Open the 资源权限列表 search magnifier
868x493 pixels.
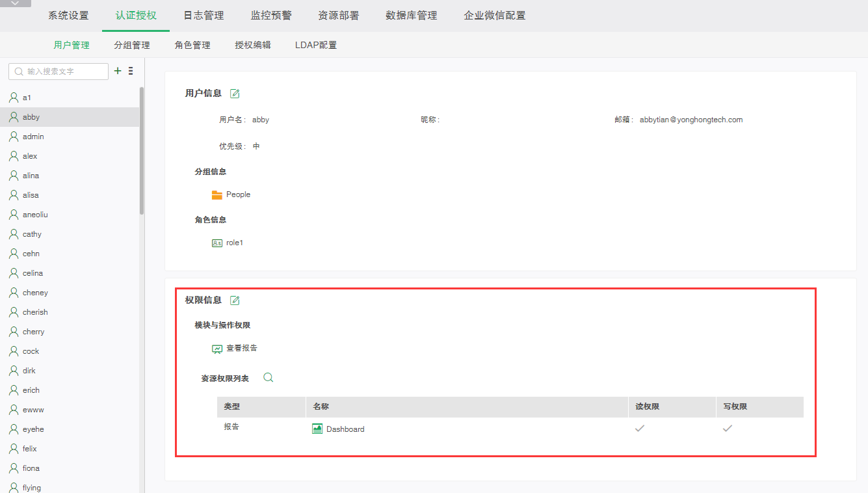click(x=268, y=376)
